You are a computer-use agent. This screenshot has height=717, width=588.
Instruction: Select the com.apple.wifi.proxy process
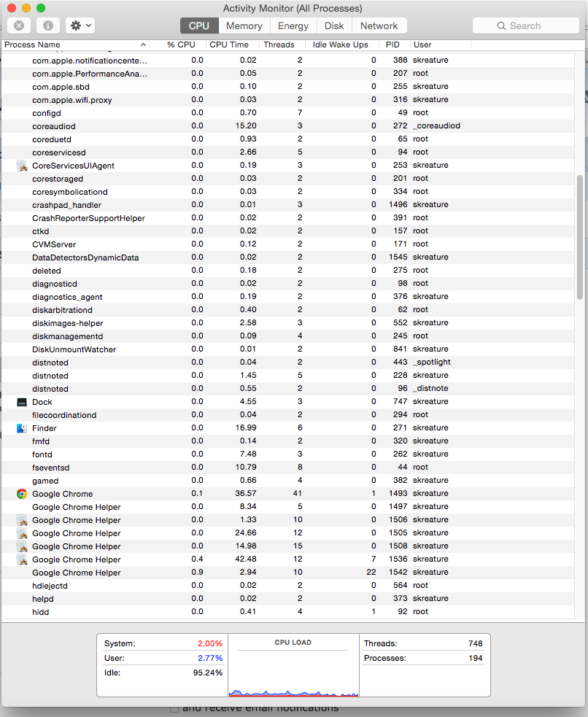(x=288, y=100)
